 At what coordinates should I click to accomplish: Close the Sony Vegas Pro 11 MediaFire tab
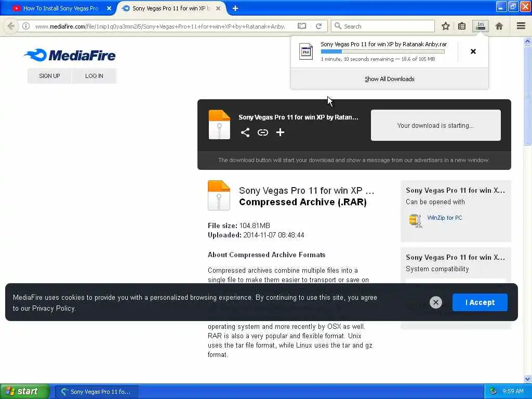click(x=218, y=8)
